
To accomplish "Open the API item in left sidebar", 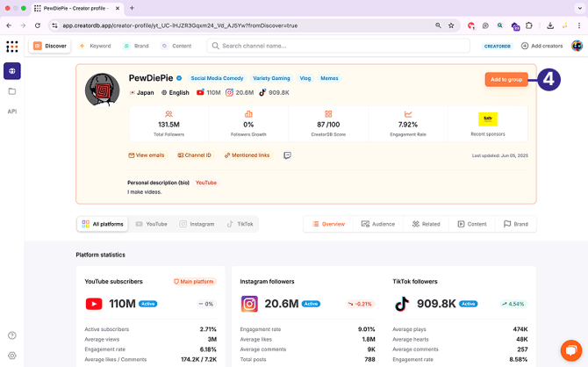I will point(12,112).
